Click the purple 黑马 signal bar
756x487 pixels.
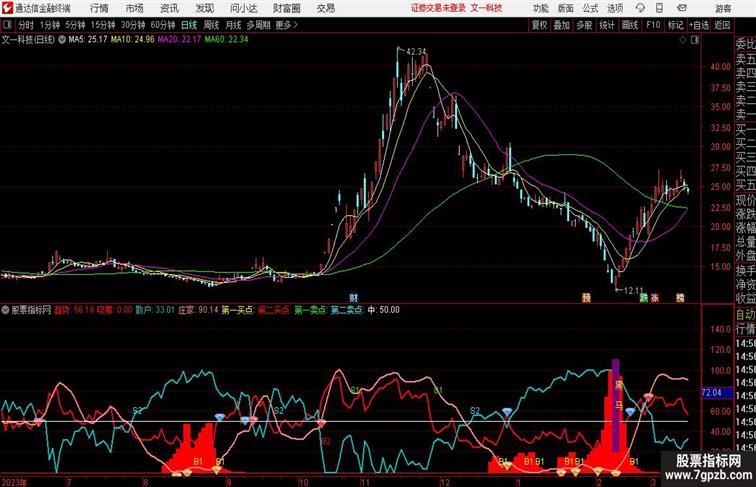(616, 405)
